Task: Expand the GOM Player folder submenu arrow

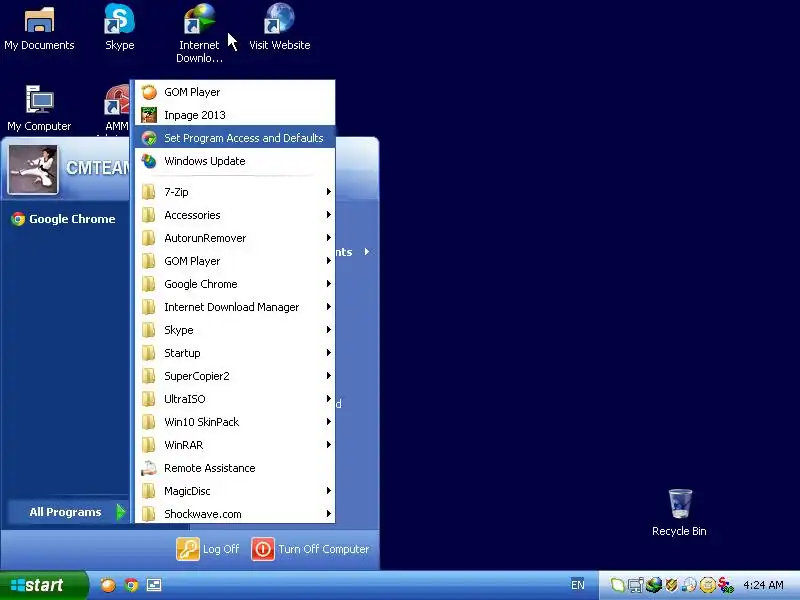Action: 329,261
